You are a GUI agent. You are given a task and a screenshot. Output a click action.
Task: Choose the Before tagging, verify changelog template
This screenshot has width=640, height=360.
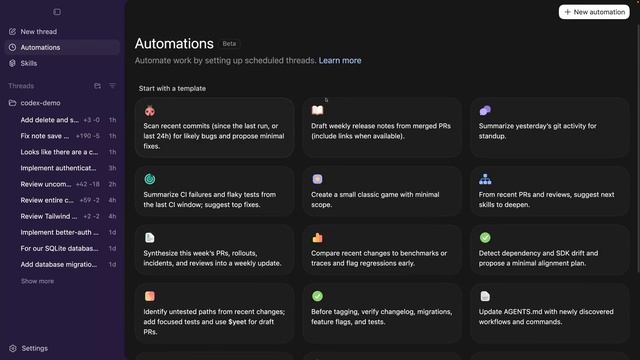pyautogui.click(x=382, y=313)
